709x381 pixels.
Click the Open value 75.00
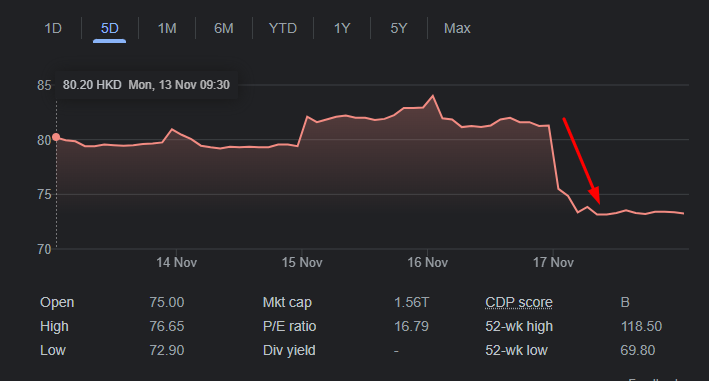pos(167,302)
